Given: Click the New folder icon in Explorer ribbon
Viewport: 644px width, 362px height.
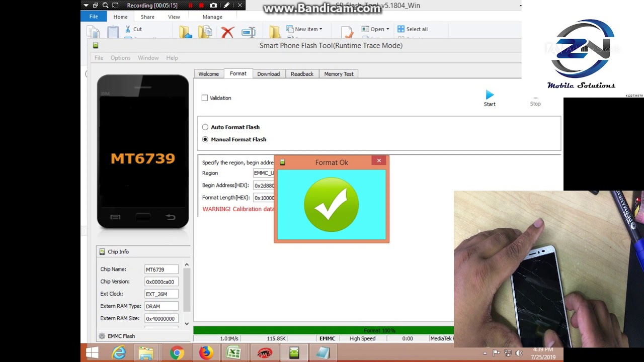Looking at the screenshot, I should 275,33.
